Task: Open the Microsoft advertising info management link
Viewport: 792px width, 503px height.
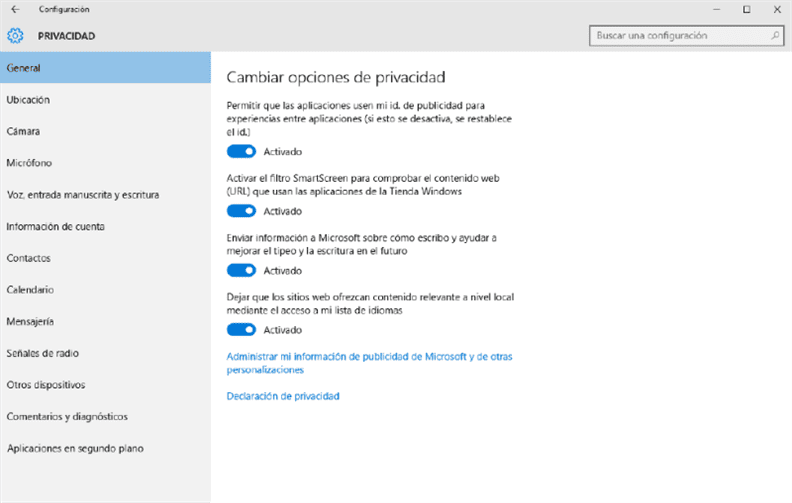Action: point(370,356)
